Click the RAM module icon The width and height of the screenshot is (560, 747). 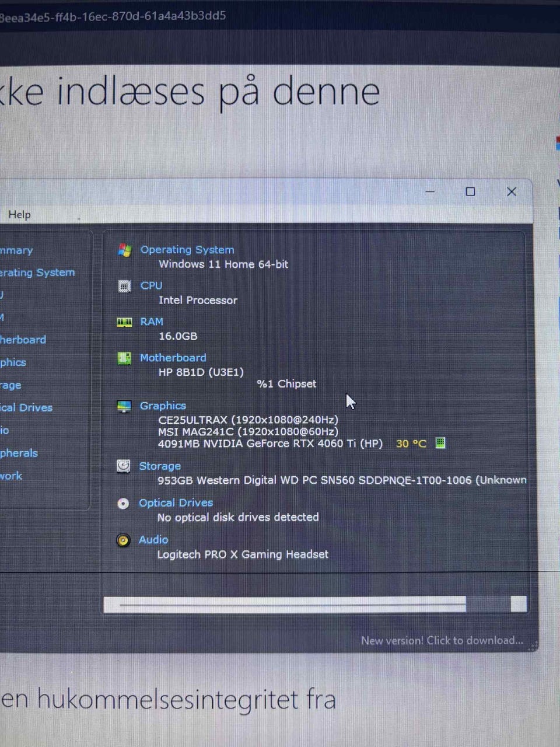(124, 322)
